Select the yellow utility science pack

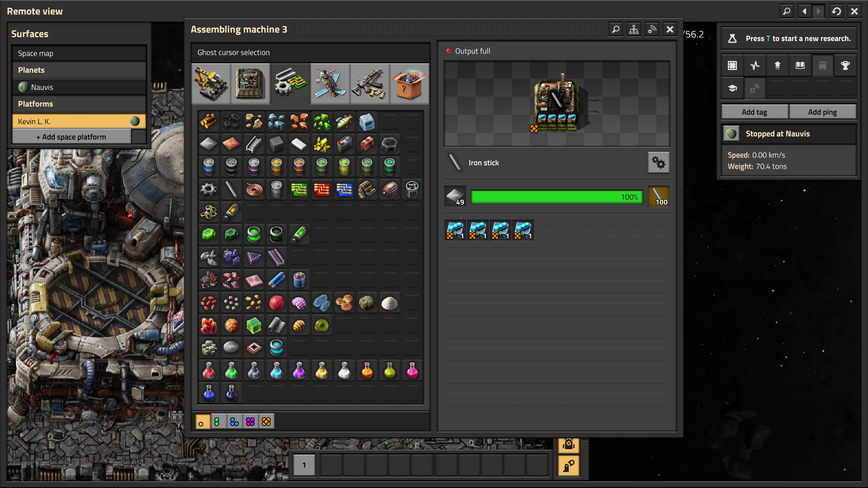322,371
